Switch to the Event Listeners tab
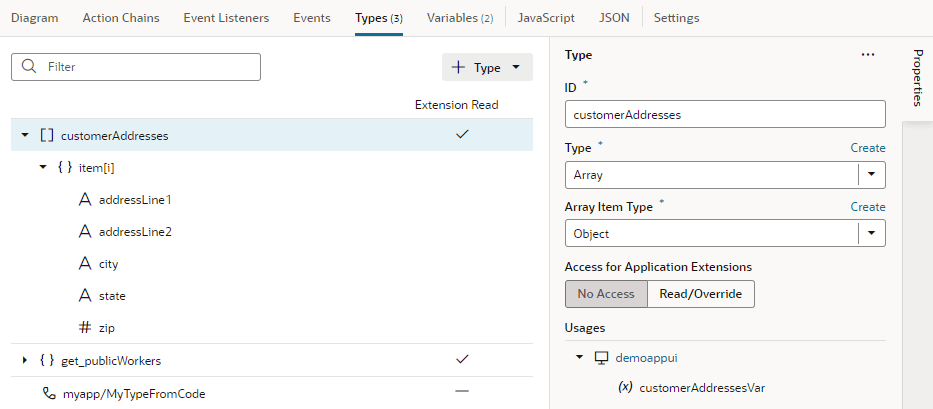This screenshot has width=933, height=409. point(226,18)
